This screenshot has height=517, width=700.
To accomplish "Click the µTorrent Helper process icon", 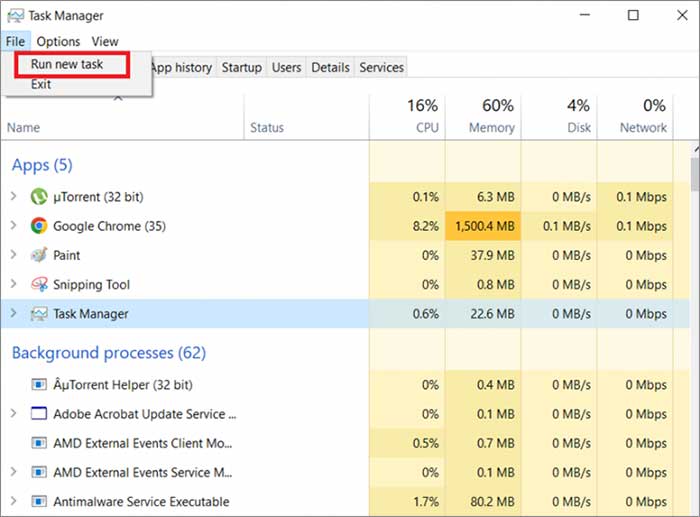I will [x=39, y=384].
